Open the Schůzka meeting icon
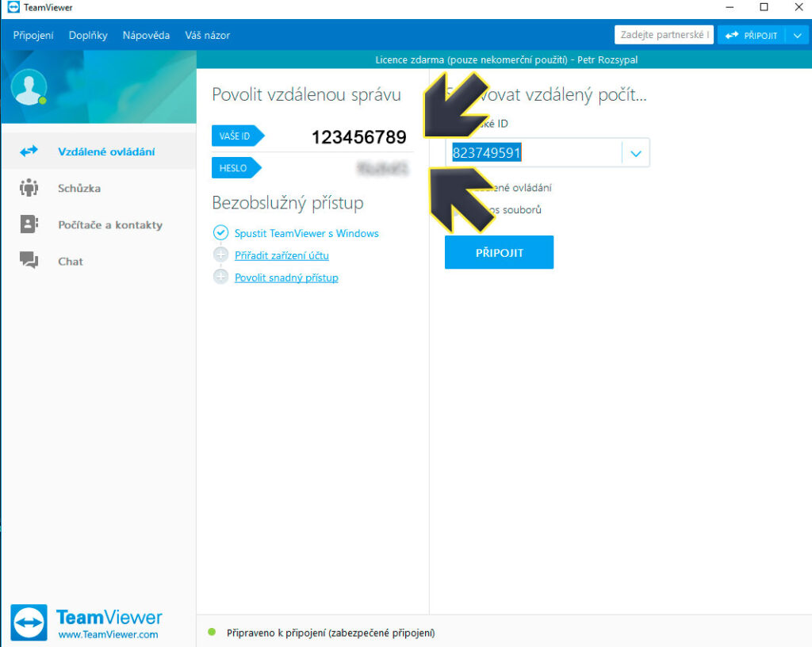812x647 pixels. (29, 188)
